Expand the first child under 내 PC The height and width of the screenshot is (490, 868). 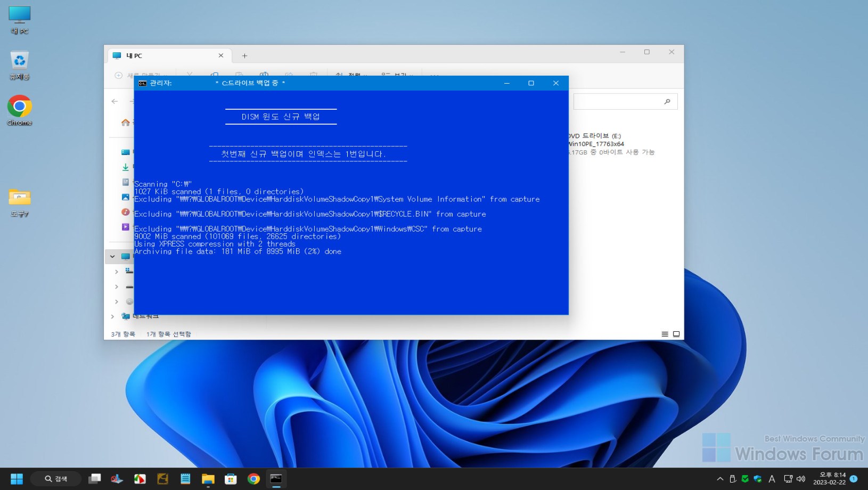(x=116, y=272)
